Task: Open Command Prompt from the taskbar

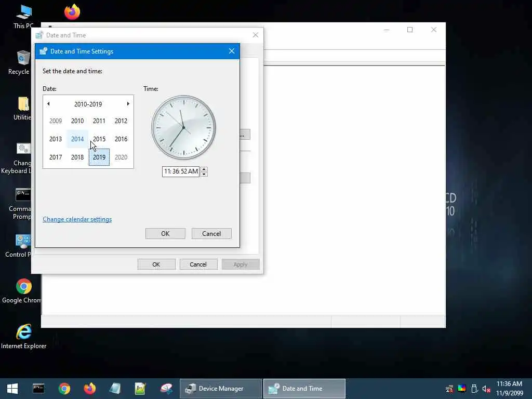Action: pyautogui.click(x=38, y=389)
